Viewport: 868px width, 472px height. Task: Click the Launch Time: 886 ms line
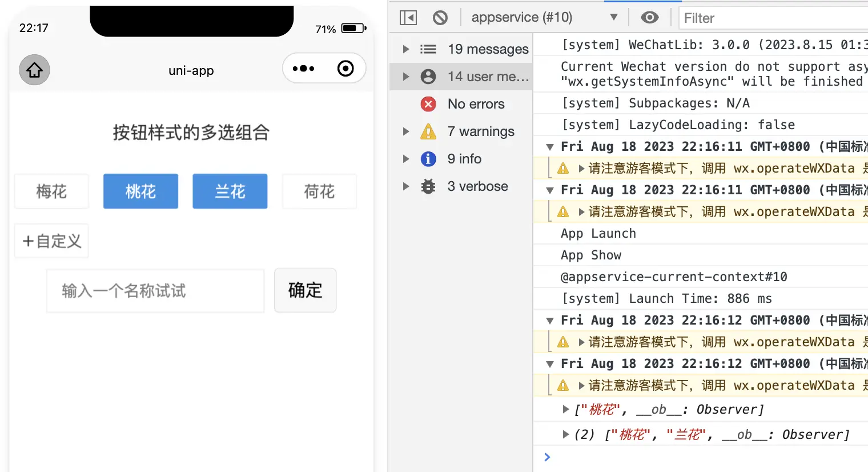pos(667,298)
